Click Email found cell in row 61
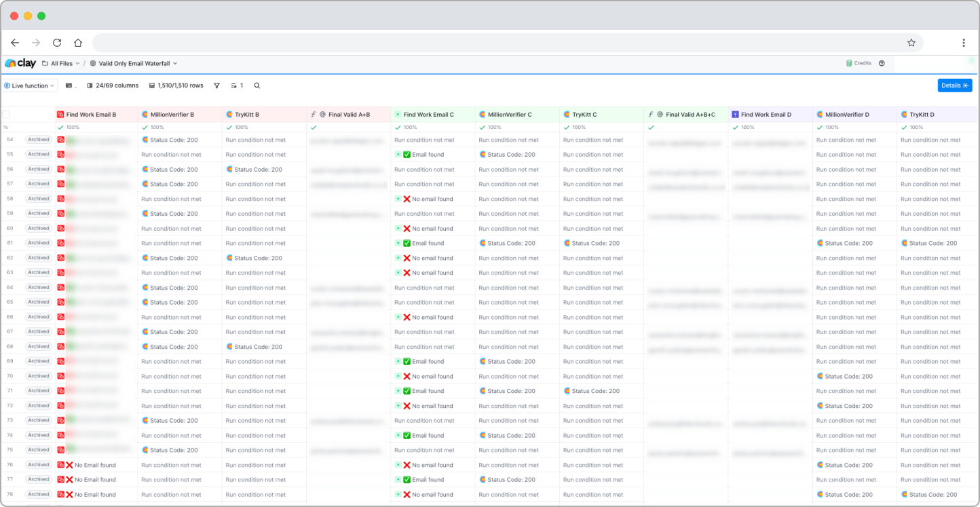The image size is (980, 507). pos(419,243)
